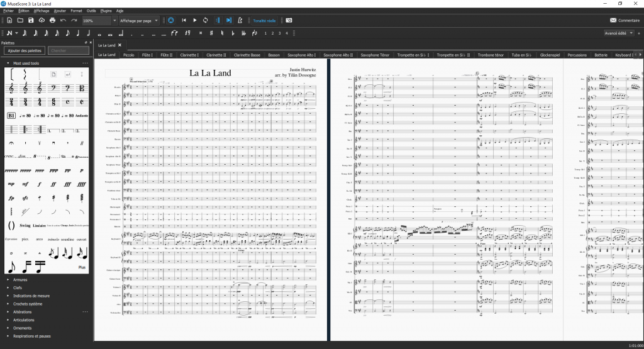Screen dimensions: 644x349
Task: Toggle play repeats button
Action: 218,20
